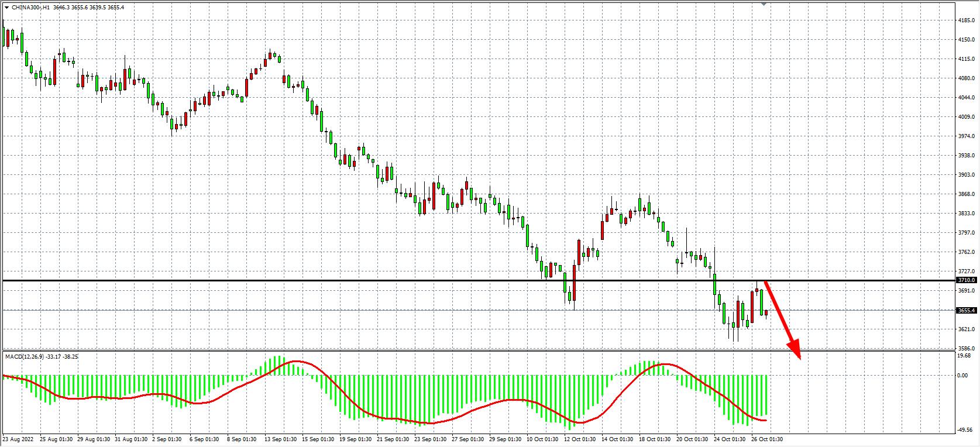The image size is (980, 447).
Task: Click the 0.00 level on MACD scale
Action: pos(962,375)
